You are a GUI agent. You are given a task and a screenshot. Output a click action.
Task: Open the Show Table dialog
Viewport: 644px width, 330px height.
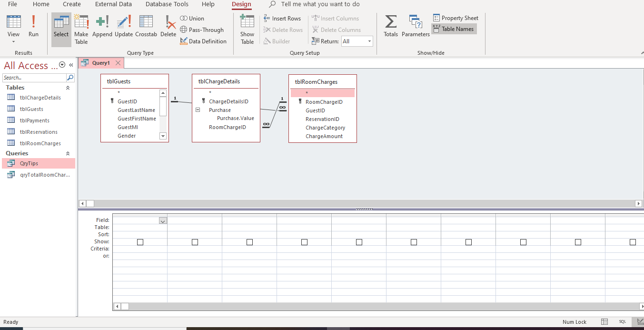(247, 30)
